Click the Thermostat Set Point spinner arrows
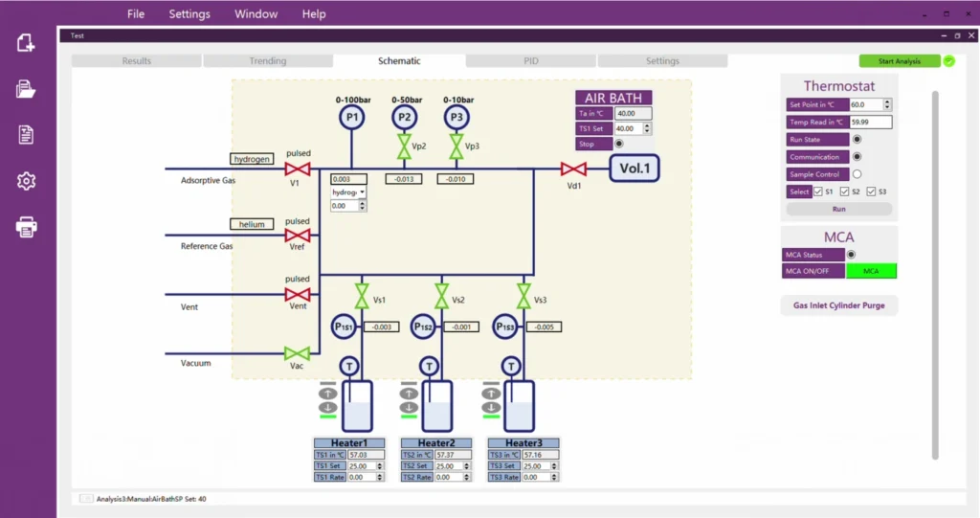The height and width of the screenshot is (518, 980). click(x=889, y=104)
